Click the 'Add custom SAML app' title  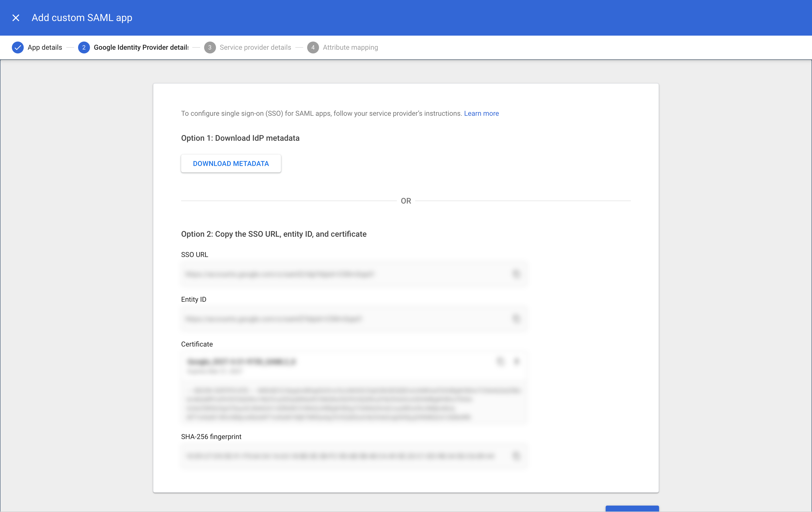82,18
